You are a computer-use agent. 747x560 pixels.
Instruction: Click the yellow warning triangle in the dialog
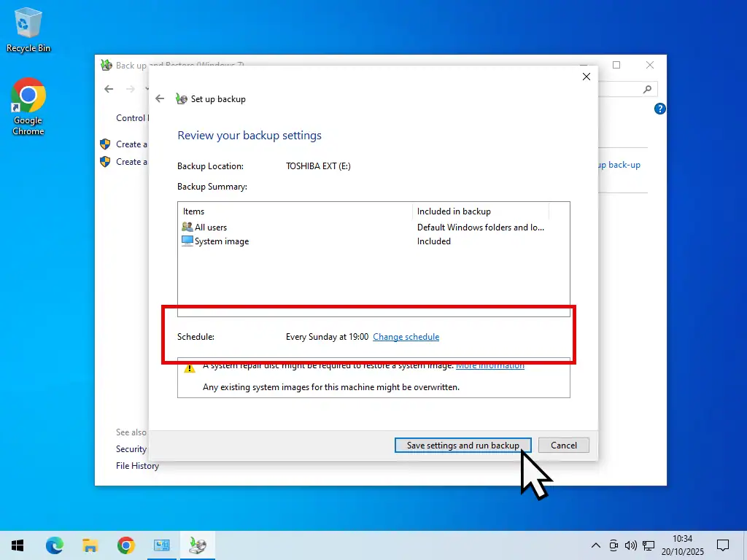190,368
